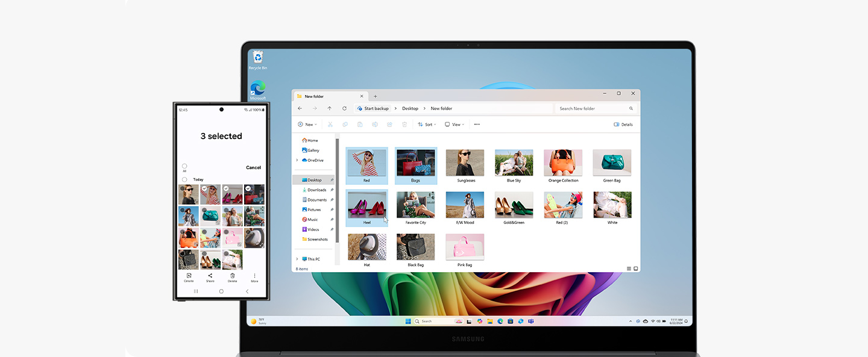Screen dimensions: 868x357
Task: Tap Cancel on the phone
Action: click(x=253, y=168)
